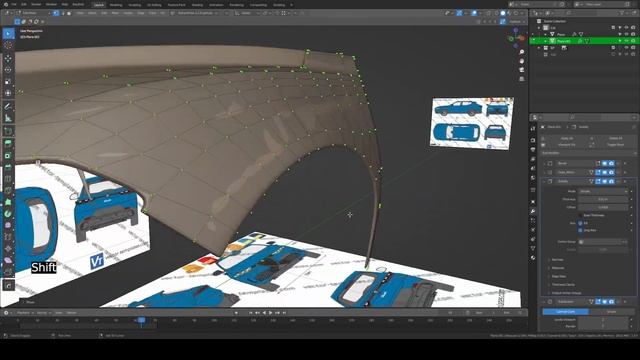The height and width of the screenshot is (360, 640).
Task: Open the Material properties tab icon
Action: click(533, 258)
